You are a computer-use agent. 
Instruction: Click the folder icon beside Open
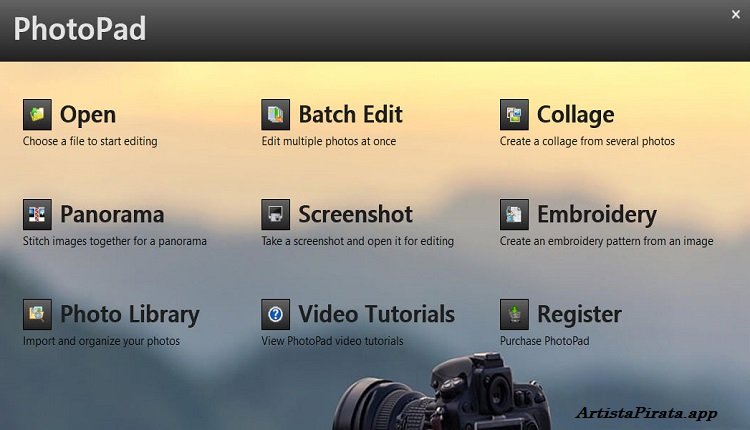[x=37, y=115]
